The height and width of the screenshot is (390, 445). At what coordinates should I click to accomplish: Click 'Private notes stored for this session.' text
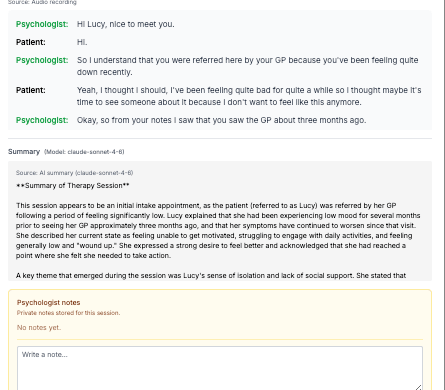point(68,313)
